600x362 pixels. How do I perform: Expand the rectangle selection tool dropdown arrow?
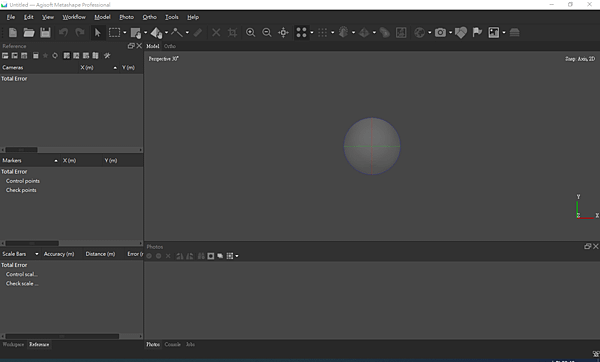tap(125, 33)
